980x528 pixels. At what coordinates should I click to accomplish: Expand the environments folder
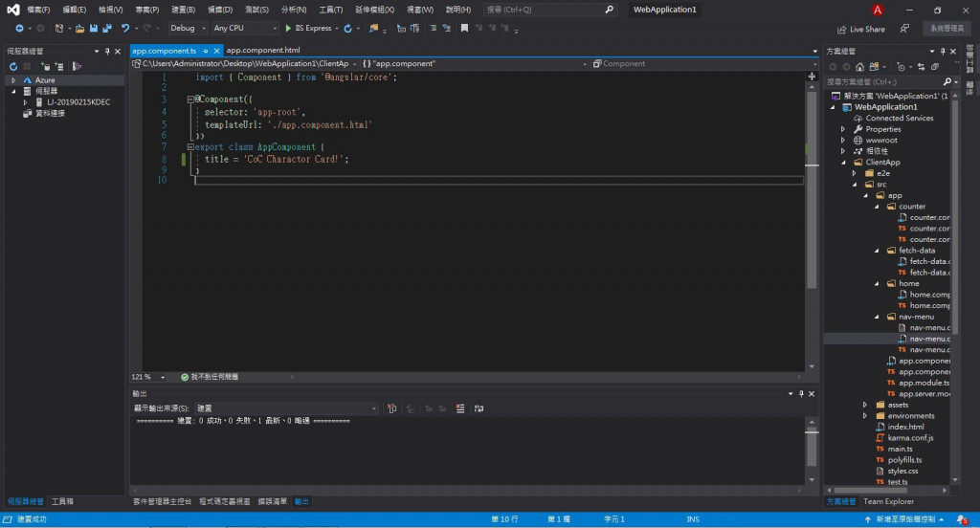pos(865,415)
